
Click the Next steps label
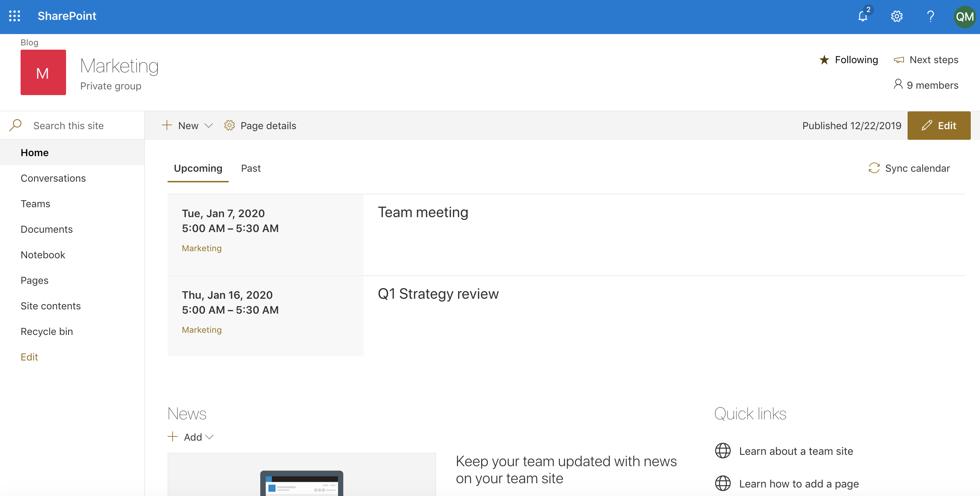point(933,60)
